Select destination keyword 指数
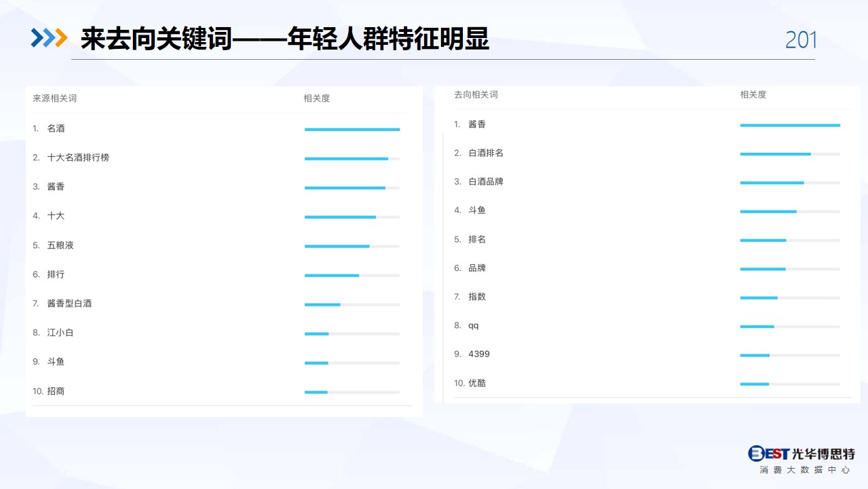The width and height of the screenshot is (868, 489). pyautogui.click(x=477, y=297)
